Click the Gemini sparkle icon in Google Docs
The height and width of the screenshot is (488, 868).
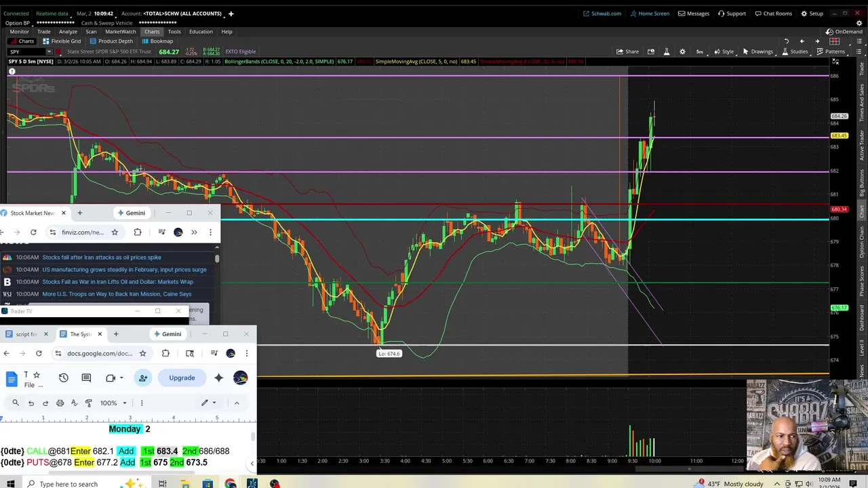click(x=218, y=378)
